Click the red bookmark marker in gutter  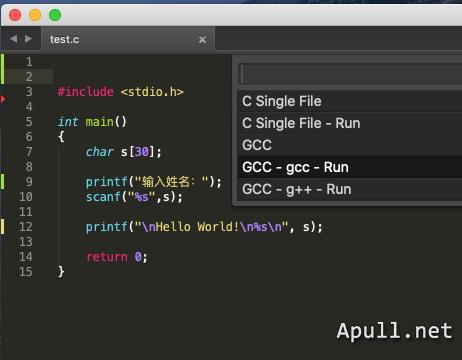point(3,99)
